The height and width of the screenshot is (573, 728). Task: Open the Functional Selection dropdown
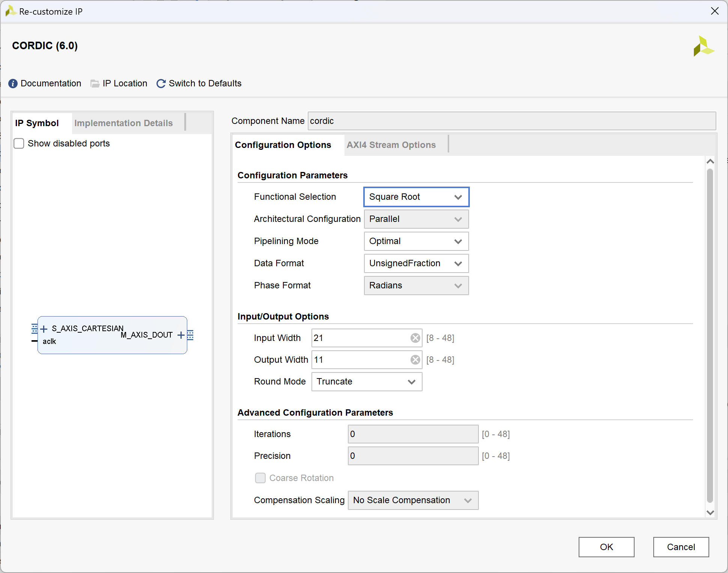(416, 197)
